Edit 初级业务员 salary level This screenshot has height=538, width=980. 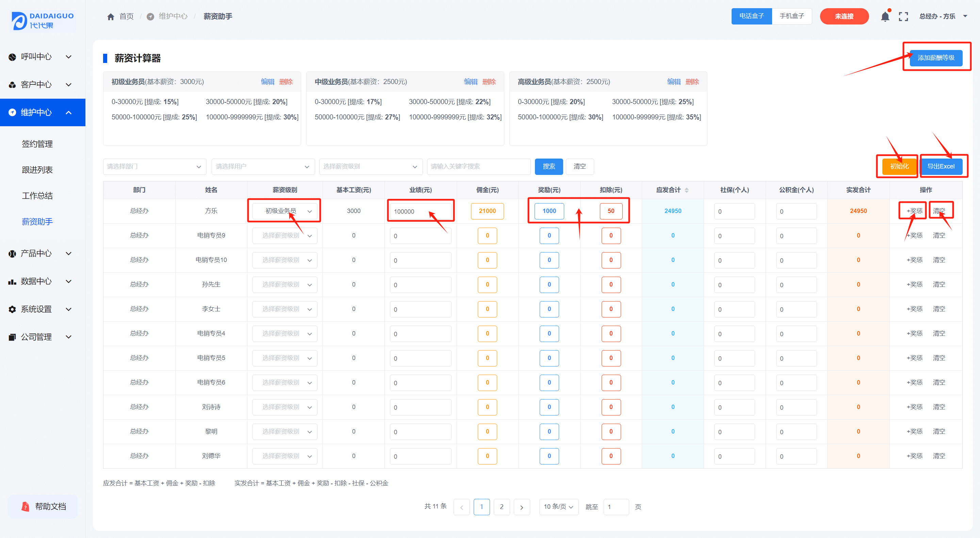(x=267, y=82)
